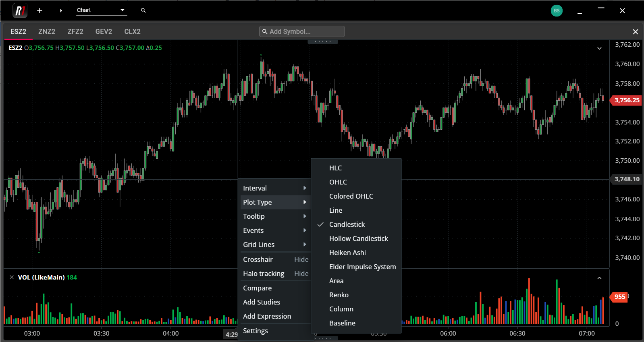Close the symbol tab bar panel
Screen dimensions: 644x342
(x=635, y=32)
